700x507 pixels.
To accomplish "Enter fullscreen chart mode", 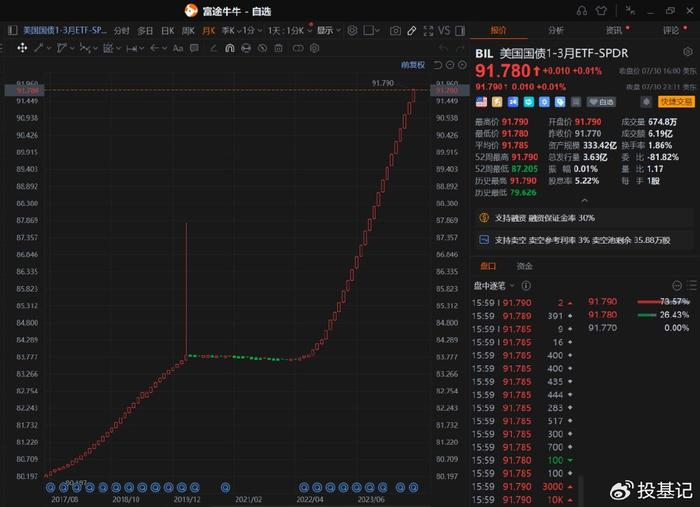I will tap(428, 31).
